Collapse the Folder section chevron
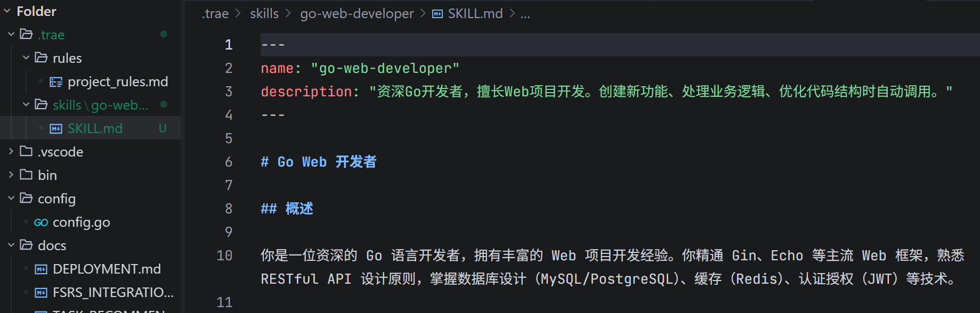The width and height of the screenshot is (980, 313). [x=7, y=11]
